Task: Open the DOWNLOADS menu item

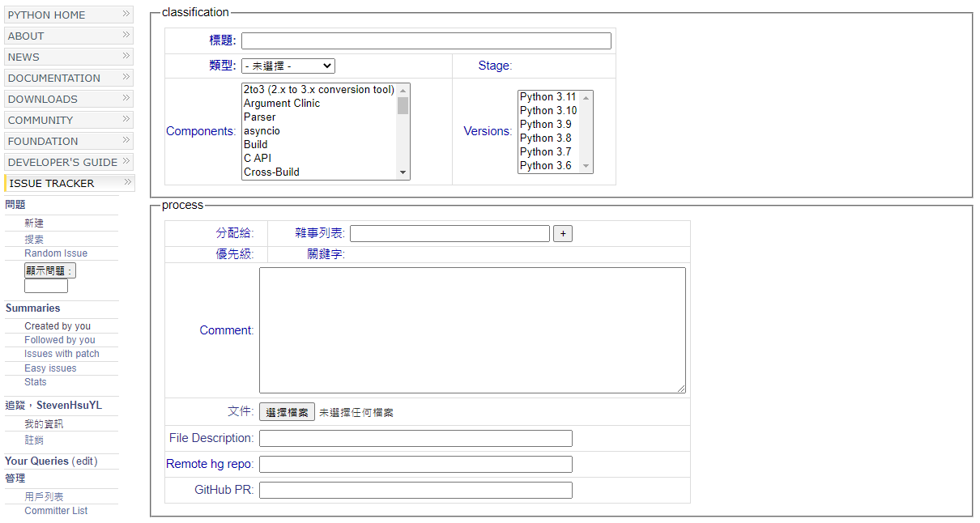Action: point(43,99)
